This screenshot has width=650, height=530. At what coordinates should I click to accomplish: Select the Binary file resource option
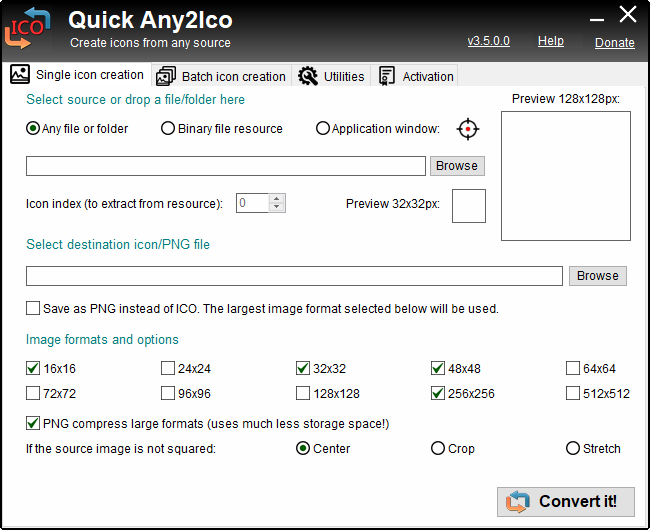[221, 129]
